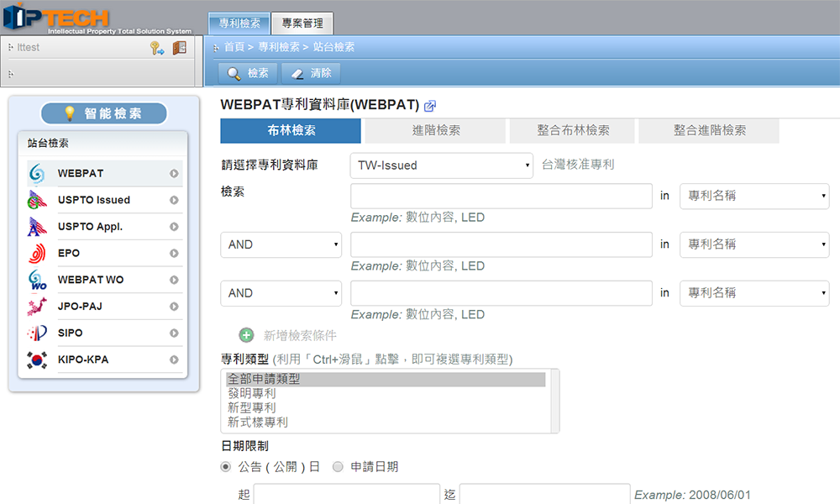Click the door logout icon

(180, 48)
